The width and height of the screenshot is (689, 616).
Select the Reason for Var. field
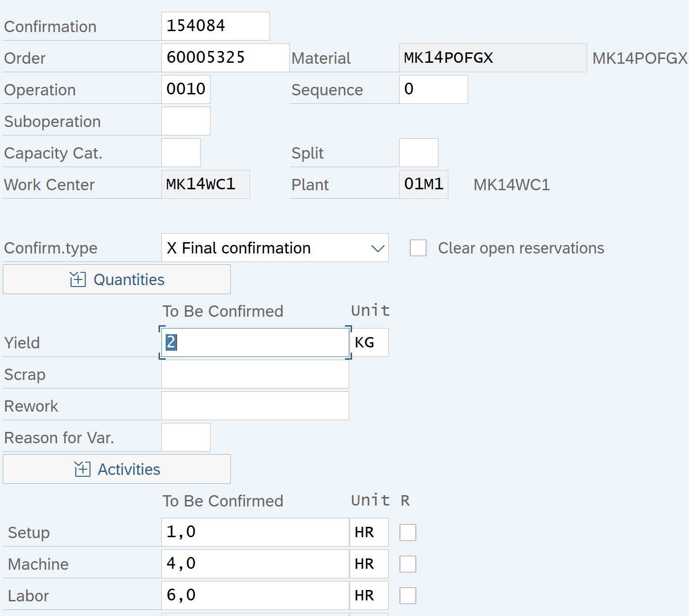(x=185, y=438)
